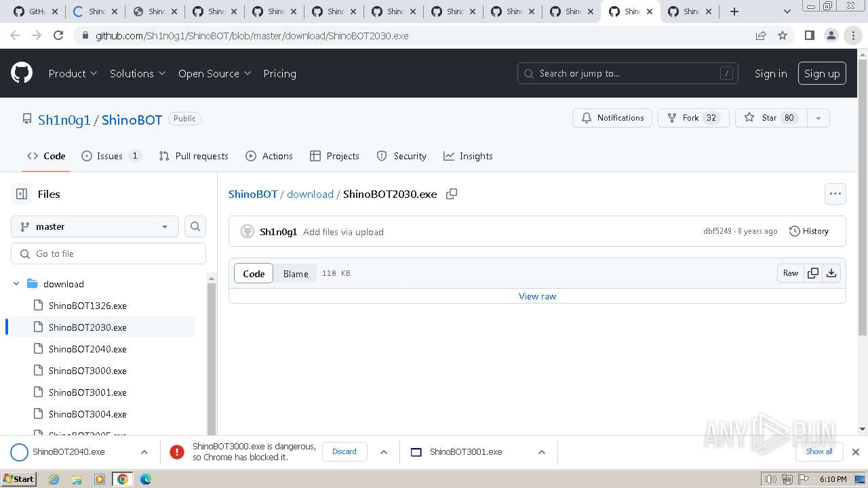Collapse the file tree panel icon

(22, 194)
